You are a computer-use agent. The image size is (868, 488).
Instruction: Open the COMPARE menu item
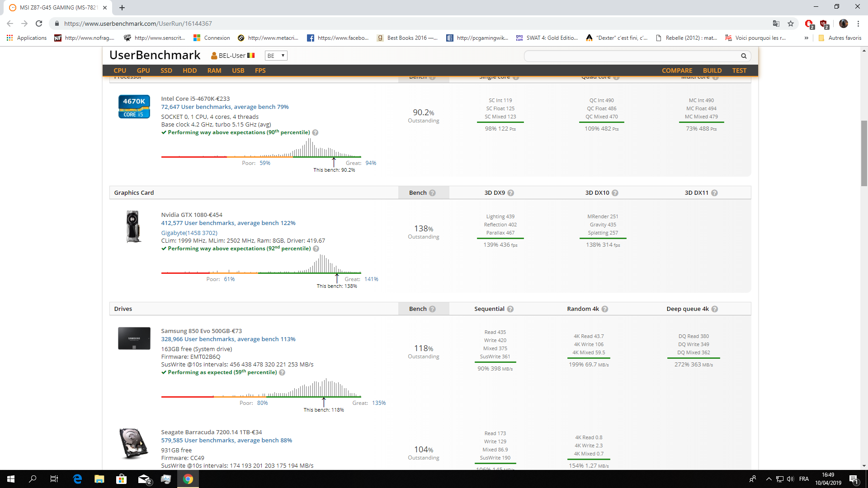click(x=677, y=70)
